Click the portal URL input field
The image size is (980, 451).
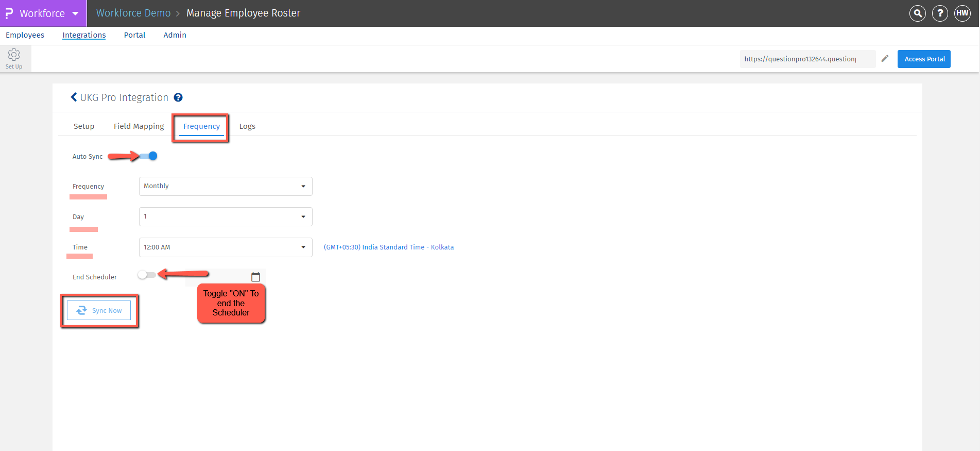pyautogui.click(x=807, y=59)
